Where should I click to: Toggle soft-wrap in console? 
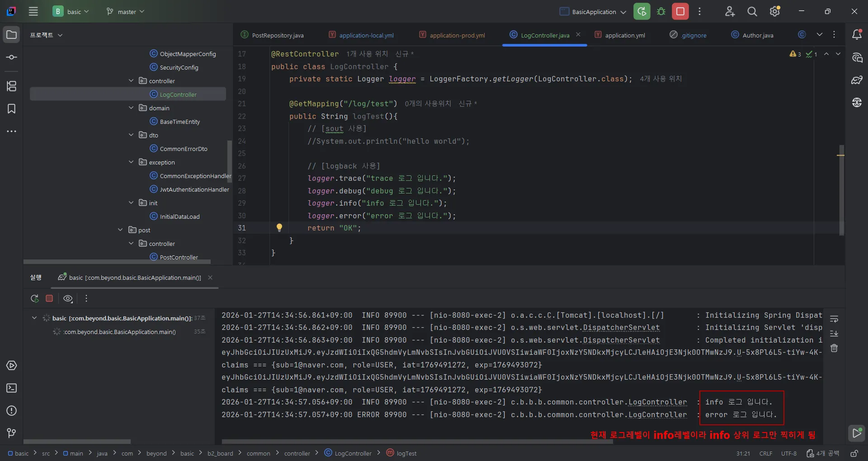(x=834, y=320)
